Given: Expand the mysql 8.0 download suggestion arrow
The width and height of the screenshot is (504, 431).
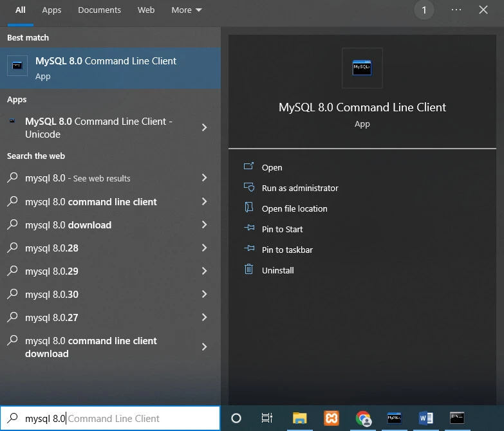Looking at the screenshot, I should coord(204,225).
